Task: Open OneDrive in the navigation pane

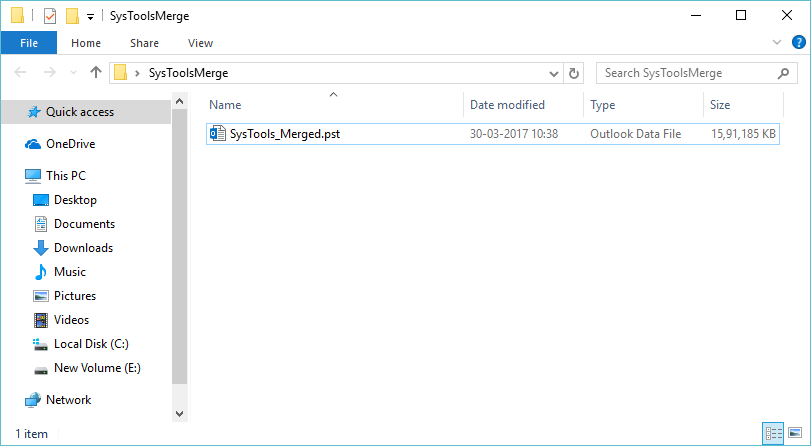Action: click(70, 144)
